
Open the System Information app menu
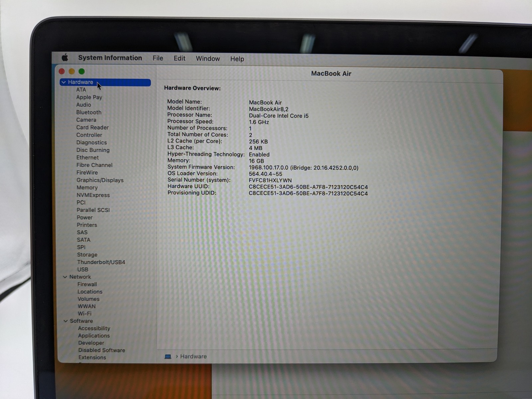click(110, 58)
